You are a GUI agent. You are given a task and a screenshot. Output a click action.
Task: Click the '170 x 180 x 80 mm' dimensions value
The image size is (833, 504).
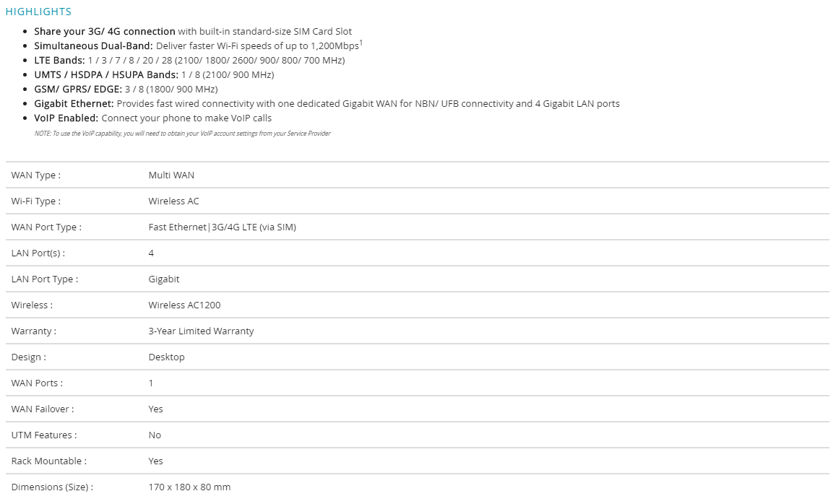click(x=189, y=487)
